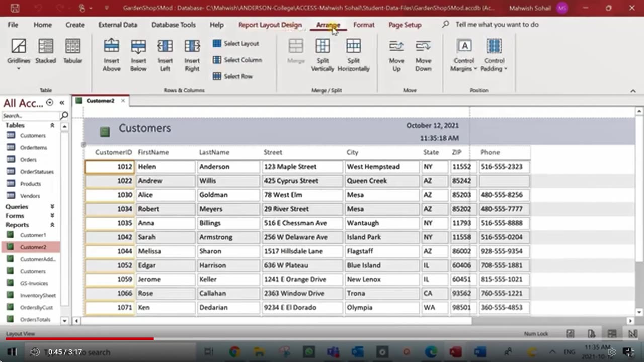Click the Insert Below button
The image size is (644, 362).
point(138,55)
